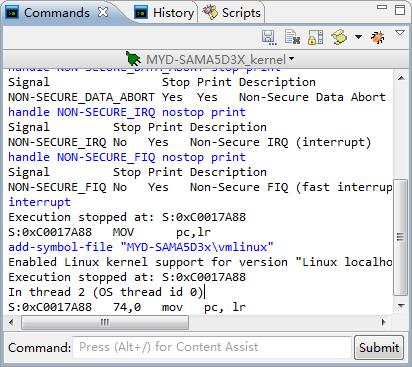The height and width of the screenshot is (367, 412).
Task: Click the horizontal scrollbar thumb
Action: [x=105, y=322]
